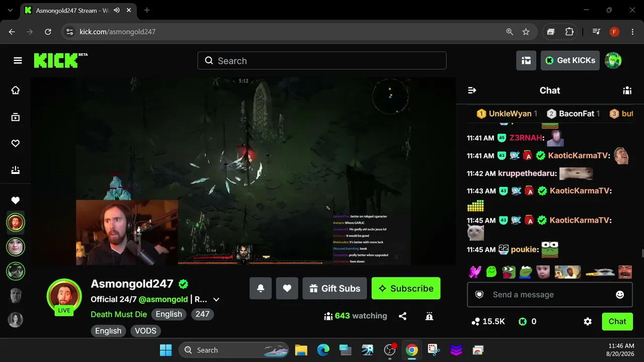The width and height of the screenshot is (644, 362).
Task: Expand the stream title with the chevron
Action: pos(216,300)
